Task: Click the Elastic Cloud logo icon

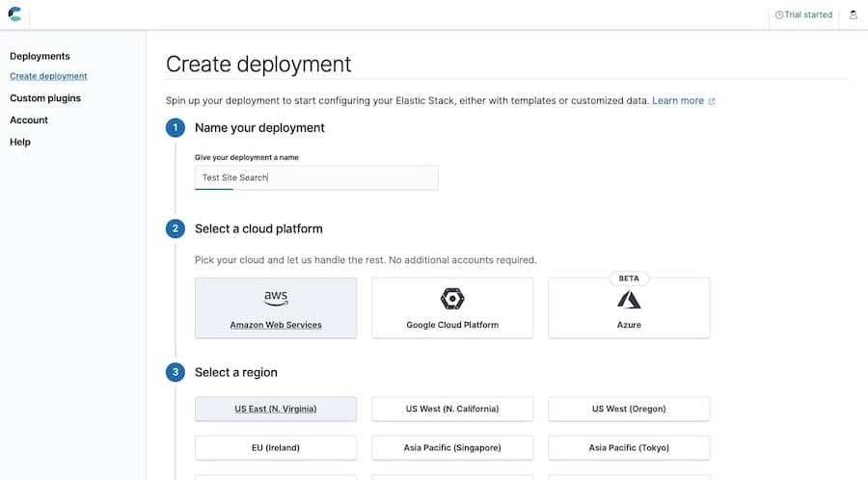Action: pyautogui.click(x=15, y=14)
